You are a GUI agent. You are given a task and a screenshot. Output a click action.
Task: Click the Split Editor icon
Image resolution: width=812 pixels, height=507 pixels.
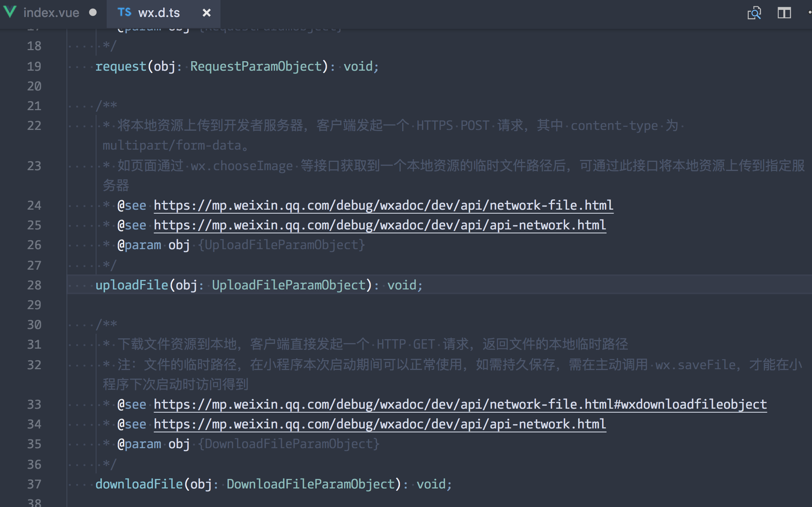(784, 13)
